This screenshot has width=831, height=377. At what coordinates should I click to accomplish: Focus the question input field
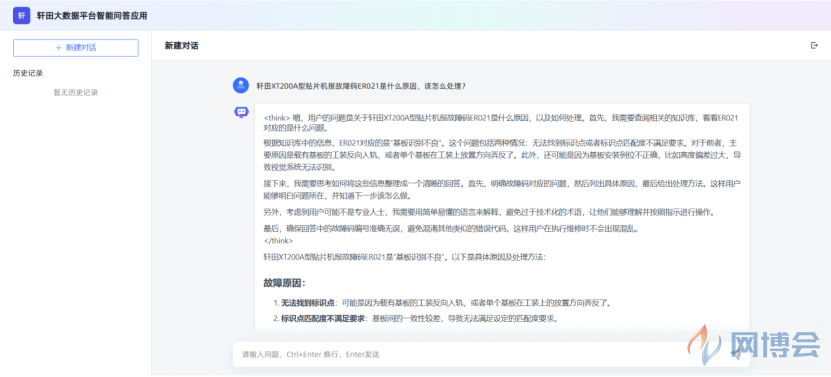(x=491, y=354)
